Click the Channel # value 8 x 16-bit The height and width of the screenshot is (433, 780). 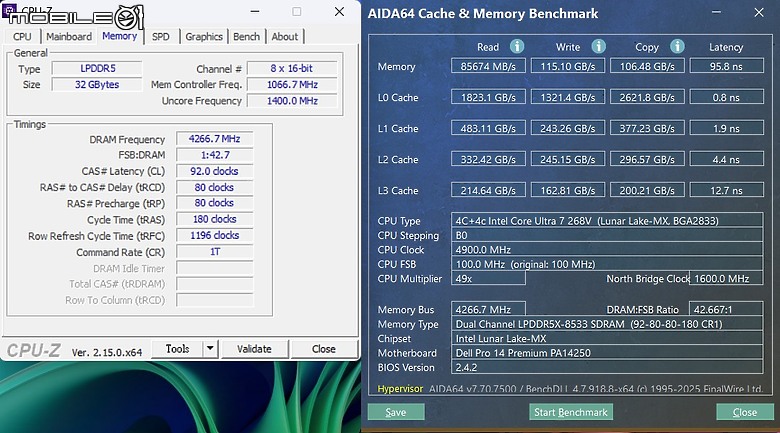point(292,68)
